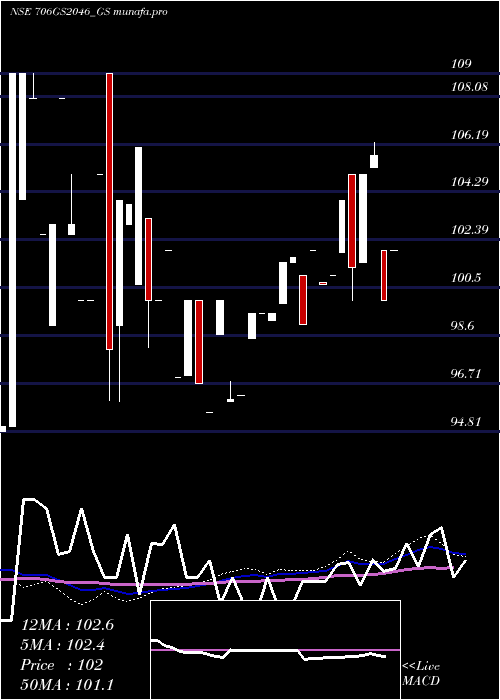Click the tall red candlestick reaching 109
Screen dimensions: 500x700
(109, 211)
